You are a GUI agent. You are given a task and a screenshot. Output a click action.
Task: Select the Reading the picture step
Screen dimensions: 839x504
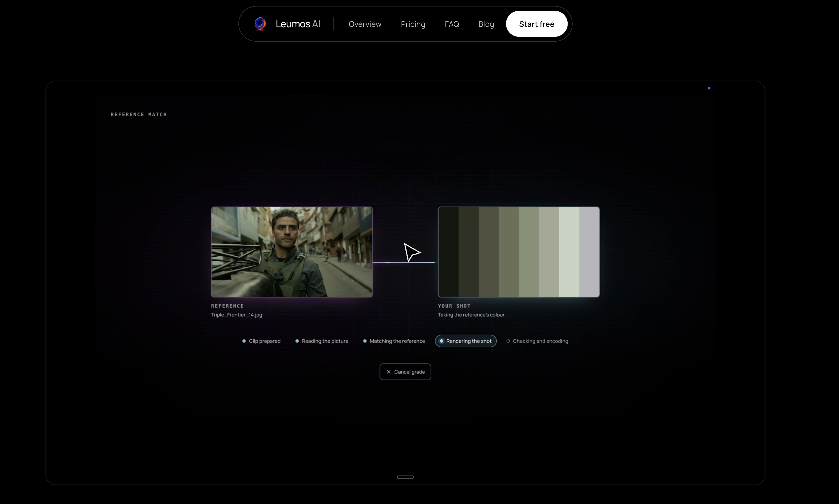point(322,341)
